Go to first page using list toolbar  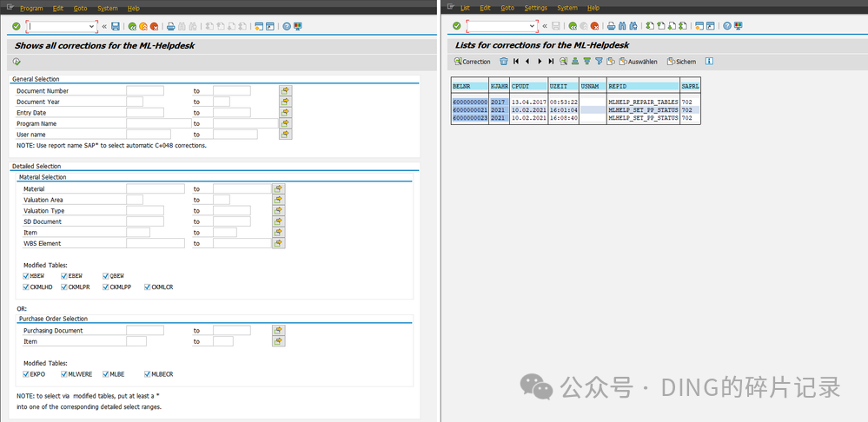[x=516, y=62]
